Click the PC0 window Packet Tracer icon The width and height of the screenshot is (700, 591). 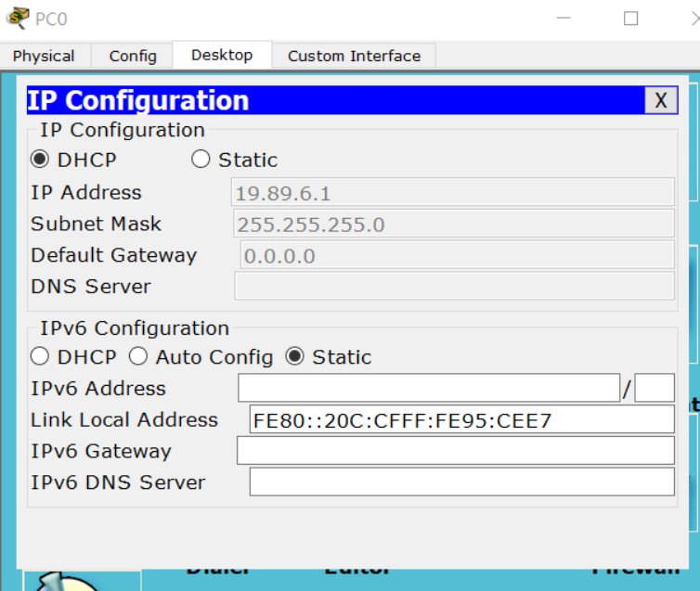18,19
